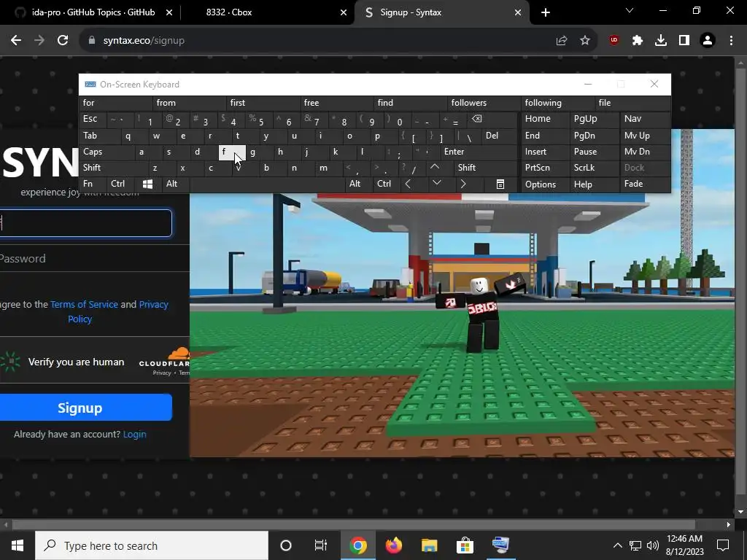Open the Extensions puzzle-piece menu
747x560 pixels.
pos(638,41)
